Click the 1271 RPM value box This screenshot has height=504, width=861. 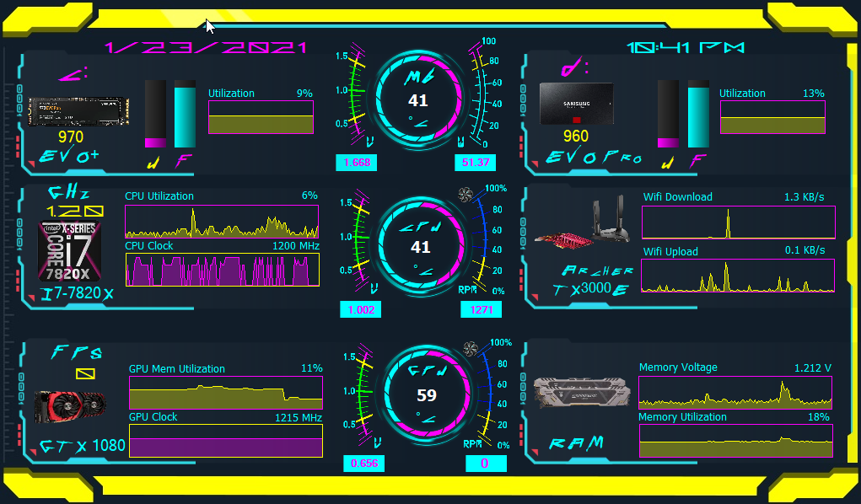click(x=481, y=310)
